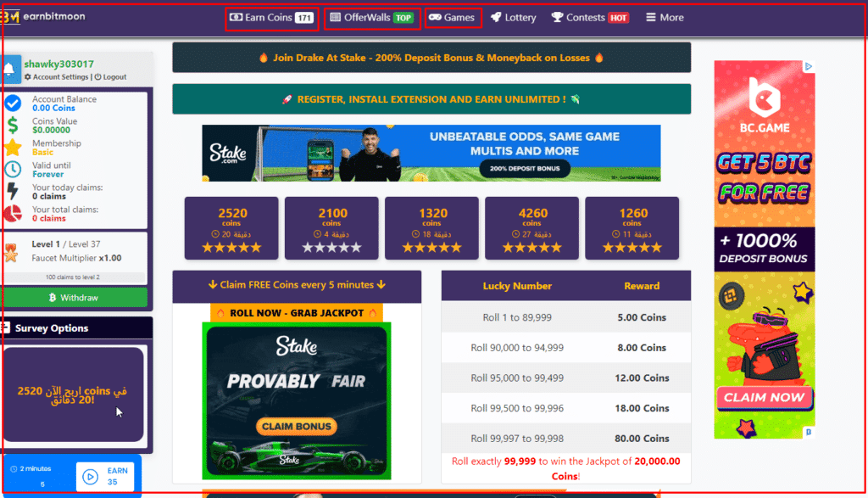Open the earnbitmoon logo home link
Viewport: 868px width, 498px height.
(43, 17)
